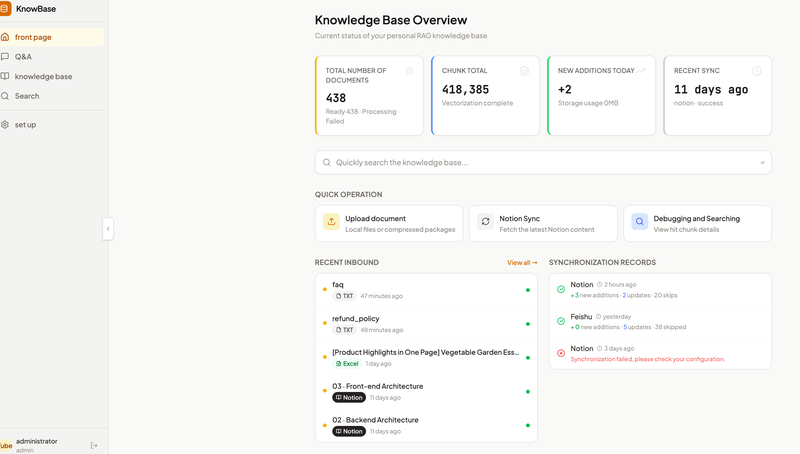Click the Chunk Total card
Image resolution: width=800 pixels, height=454 pixels.
click(x=485, y=95)
